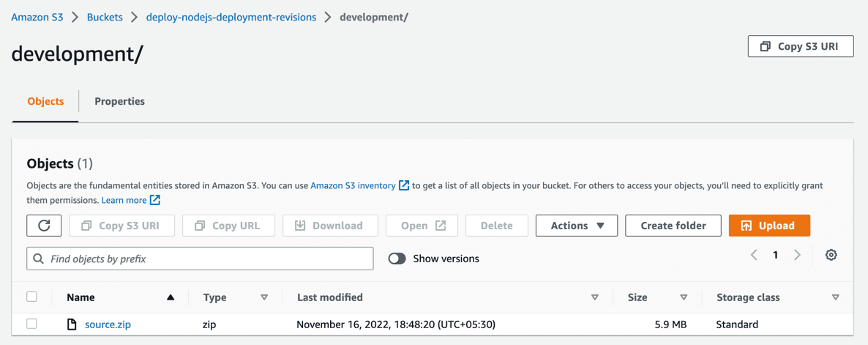Open the Amazon S3 inventory link

[353, 185]
